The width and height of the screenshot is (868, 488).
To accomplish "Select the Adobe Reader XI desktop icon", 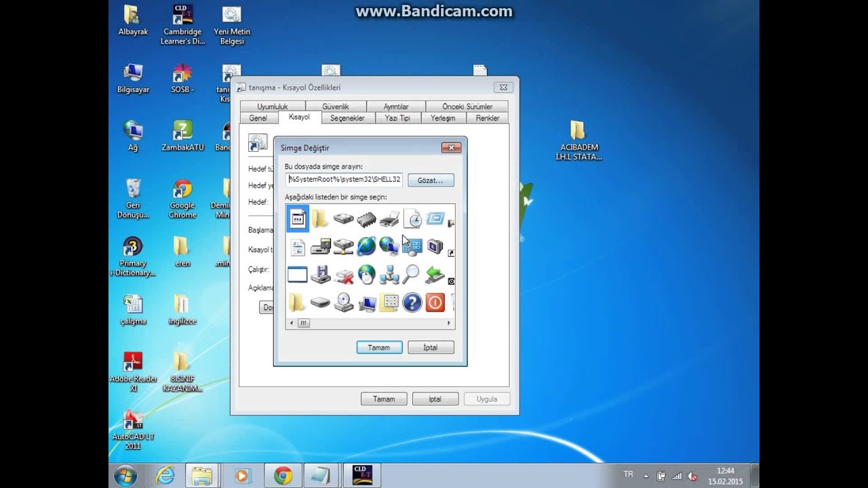I will click(x=133, y=372).
